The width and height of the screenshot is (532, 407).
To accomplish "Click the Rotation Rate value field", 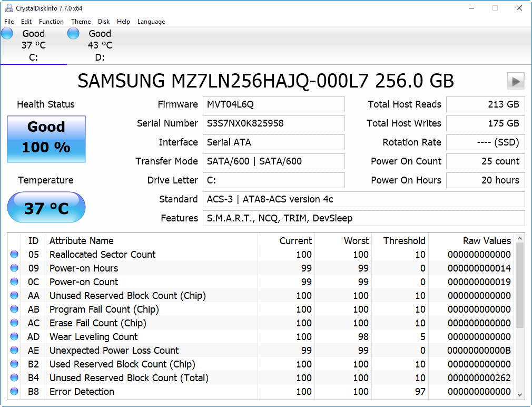I will [486, 142].
